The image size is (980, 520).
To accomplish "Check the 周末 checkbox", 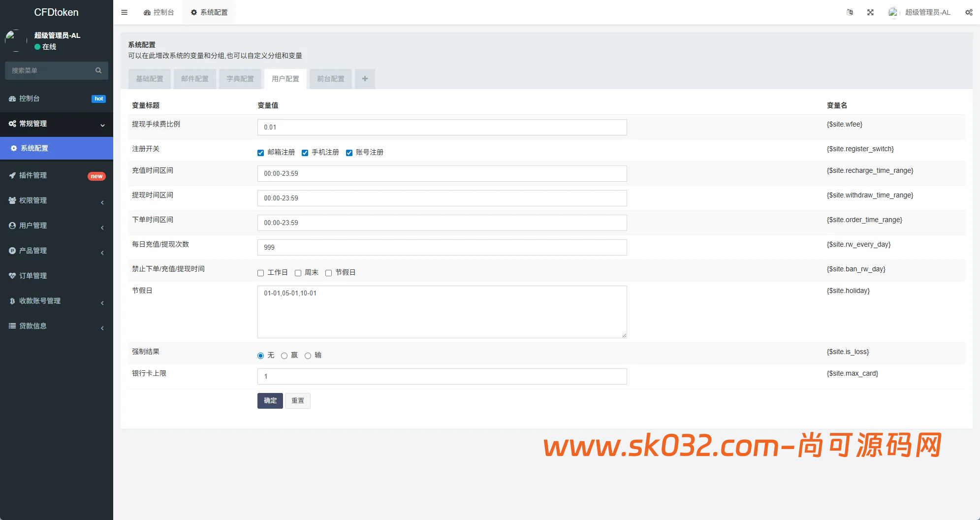I will (298, 273).
